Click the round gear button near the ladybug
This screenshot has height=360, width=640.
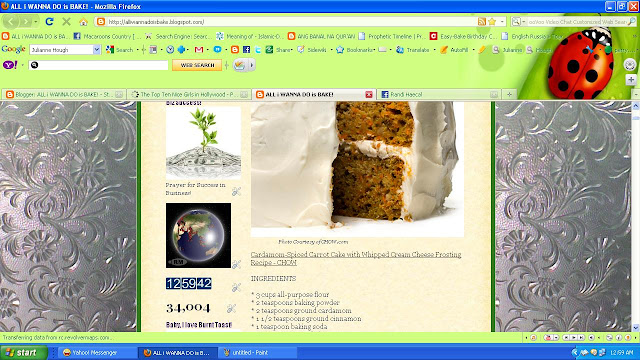[x=630, y=64]
